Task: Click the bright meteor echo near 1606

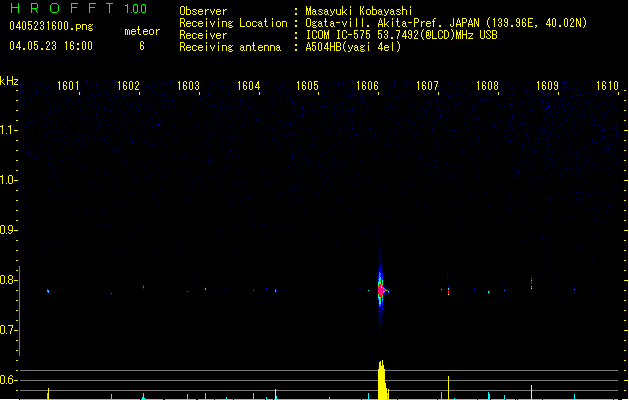Action: click(381, 290)
